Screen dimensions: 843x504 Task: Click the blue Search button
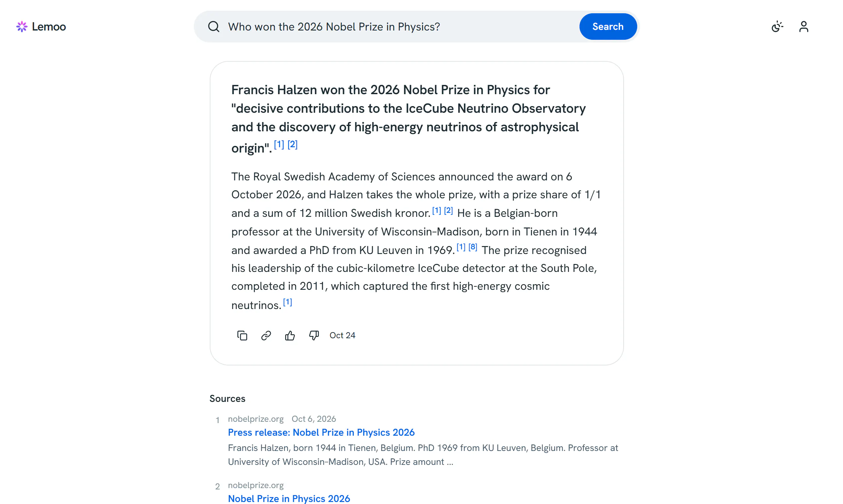pos(608,27)
